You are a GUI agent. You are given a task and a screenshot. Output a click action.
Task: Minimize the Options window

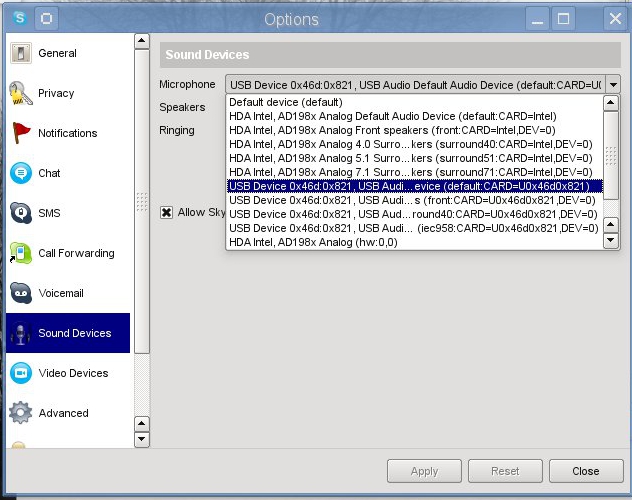[x=537, y=19]
